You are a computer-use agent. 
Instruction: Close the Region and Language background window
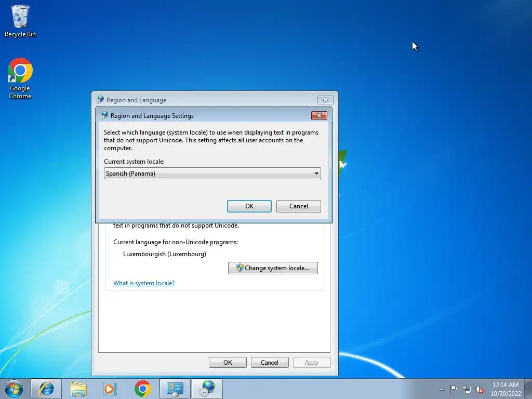click(x=325, y=100)
